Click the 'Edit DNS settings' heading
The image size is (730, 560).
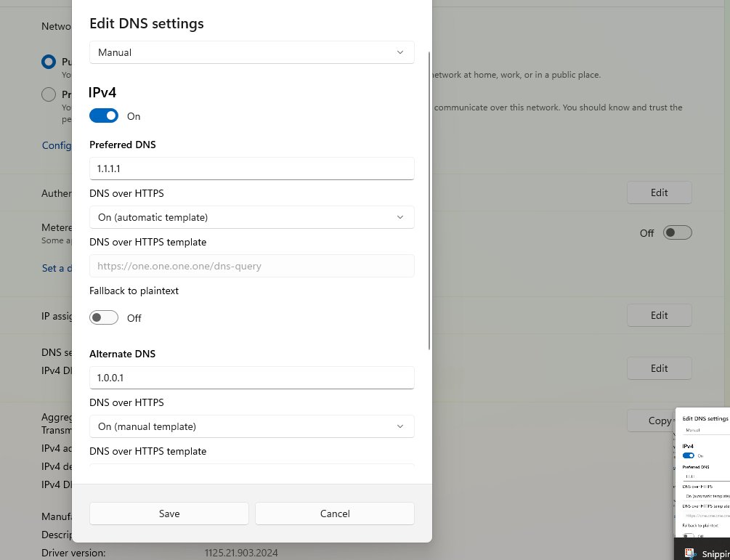147,23
